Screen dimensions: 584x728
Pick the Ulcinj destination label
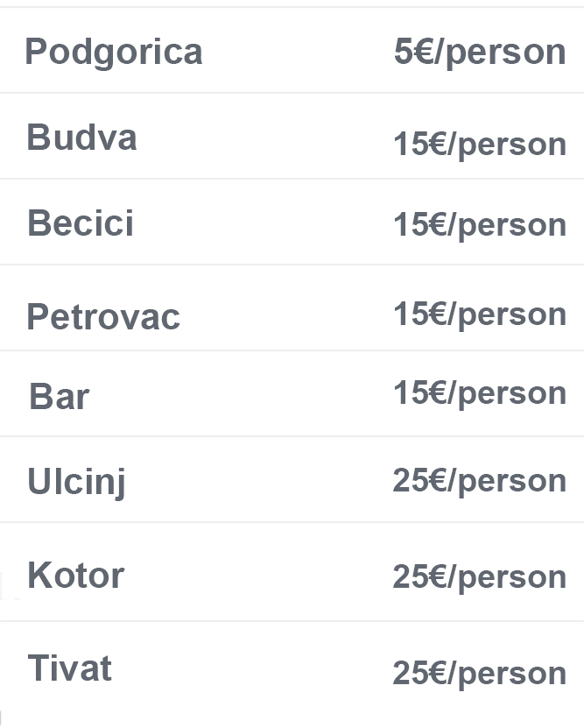pos(76,481)
